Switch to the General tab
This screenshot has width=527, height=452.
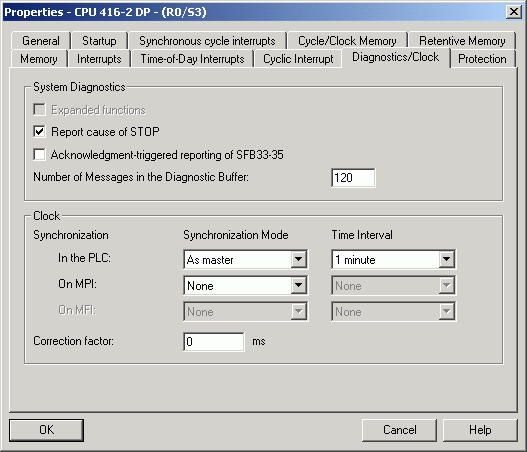pyautogui.click(x=41, y=41)
